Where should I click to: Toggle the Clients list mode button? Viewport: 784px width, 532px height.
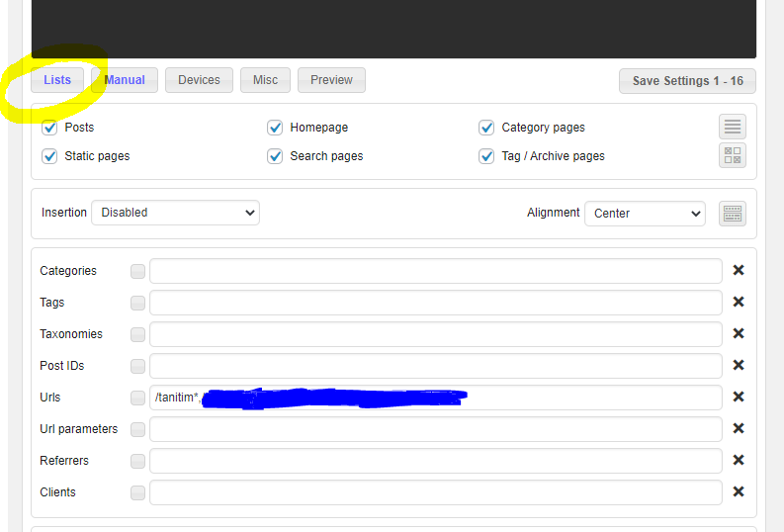pyautogui.click(x=138, y=493)
